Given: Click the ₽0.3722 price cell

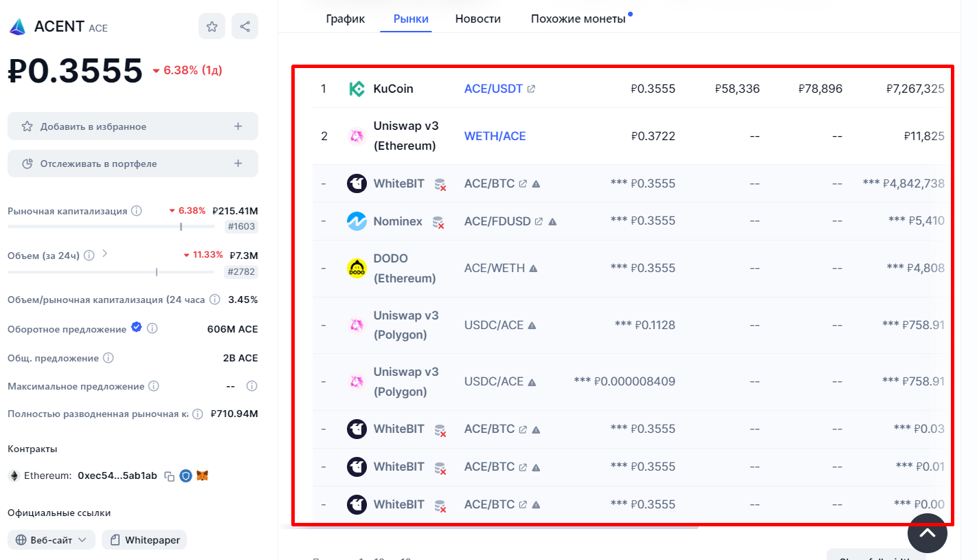Looking at the screenshot, I should coord(653,136).
